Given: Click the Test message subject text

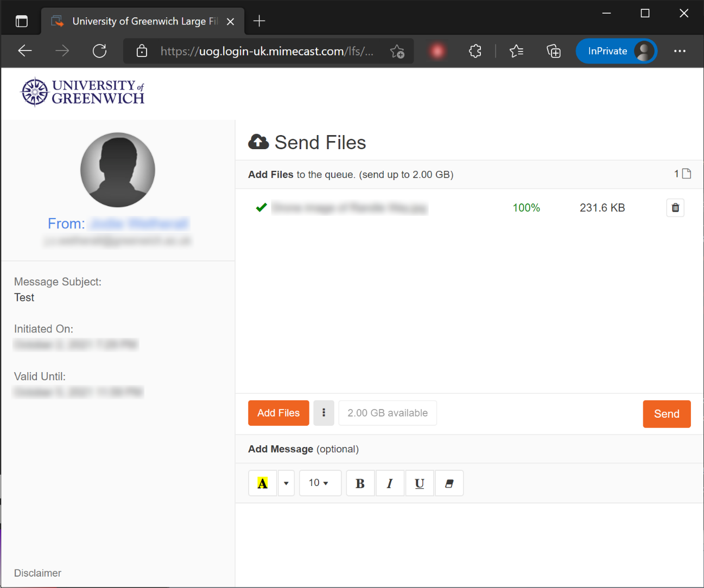Looking at the screenshot, I should [24, 297].
